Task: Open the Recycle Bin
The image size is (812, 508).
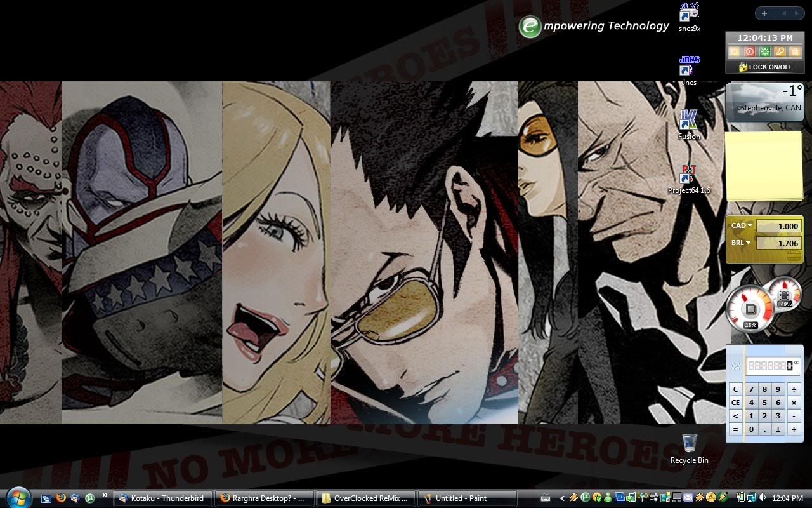Action: click(x=690, y=448)
